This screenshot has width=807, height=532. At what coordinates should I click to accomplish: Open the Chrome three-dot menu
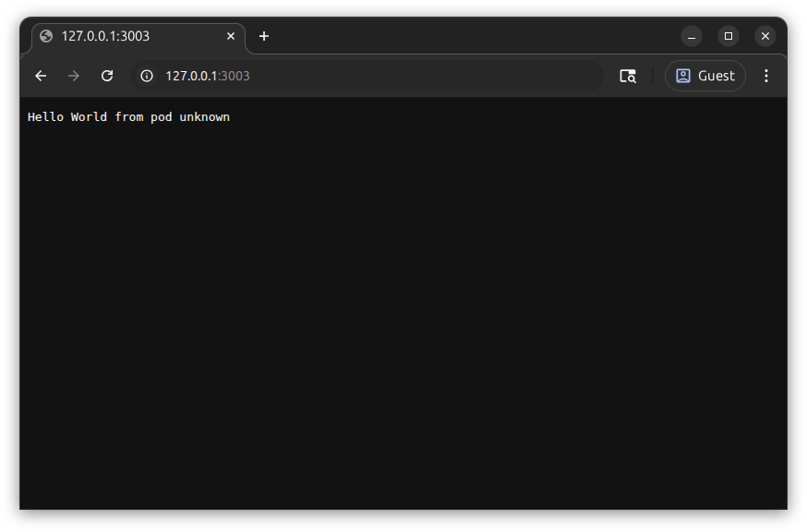click(x=765, y=76)
